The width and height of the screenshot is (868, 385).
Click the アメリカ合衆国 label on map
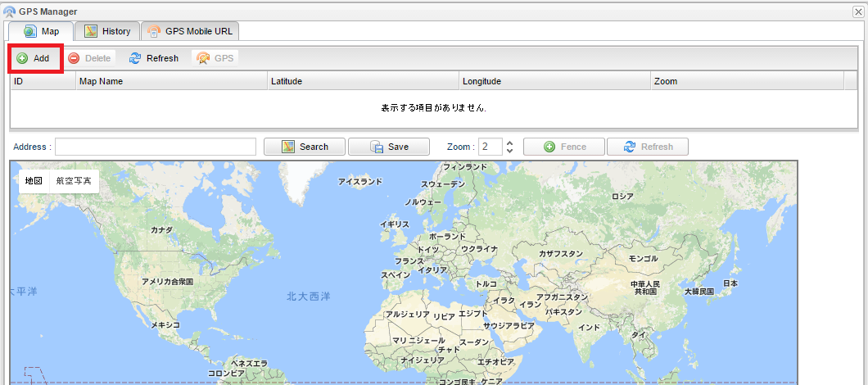click(167, 282)
